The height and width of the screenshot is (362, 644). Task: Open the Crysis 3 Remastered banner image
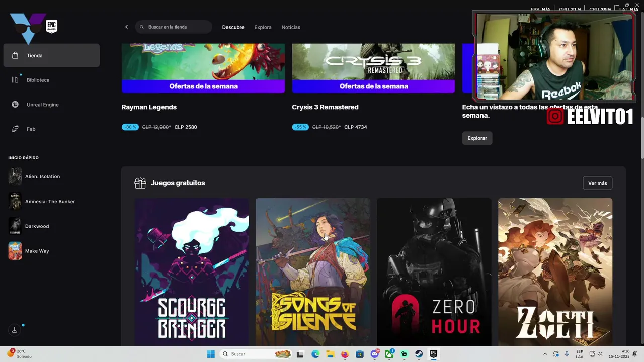tap(373, 68)
